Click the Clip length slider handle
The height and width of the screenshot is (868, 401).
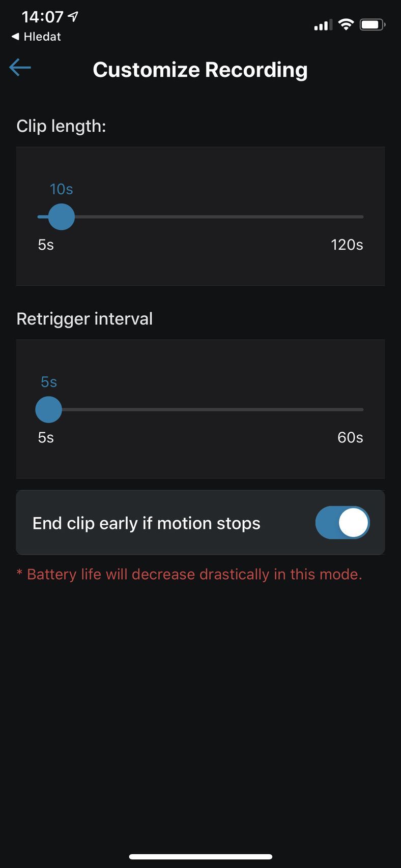tap(61, 217)
